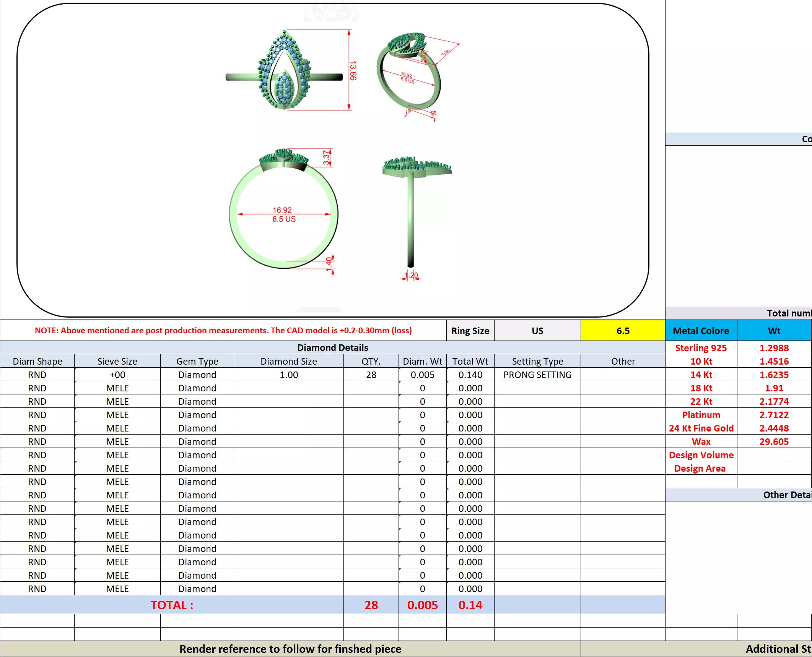Image resolution: width=812 pixels, height=657 pixels.
Task: Select the Diamond Details header
Action: [332, 347]
